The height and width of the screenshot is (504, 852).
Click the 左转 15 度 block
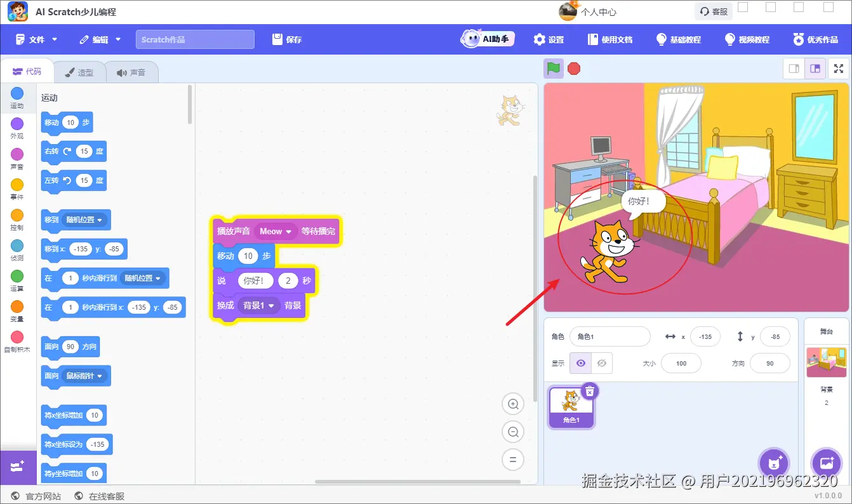tap(74, 181)
